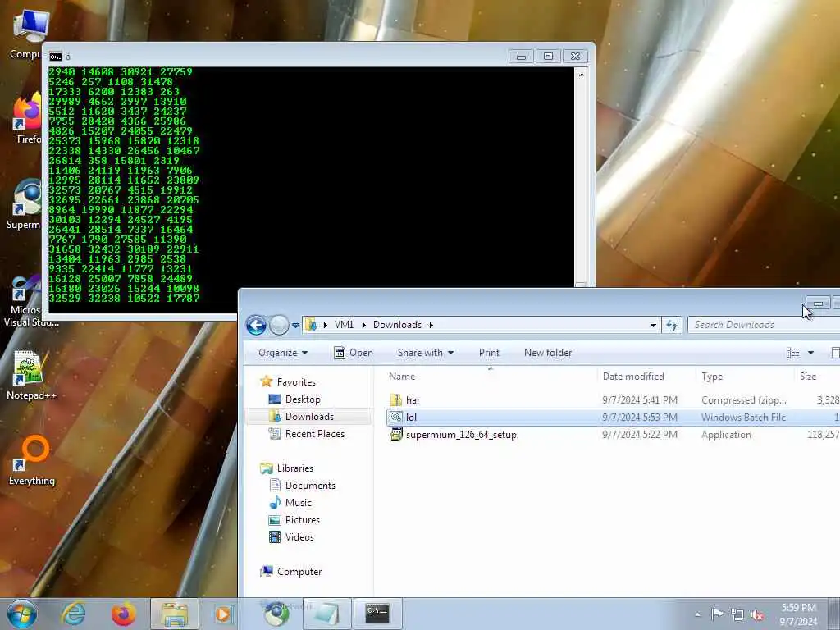Select Favorites in navigation pane

(295, 382)
